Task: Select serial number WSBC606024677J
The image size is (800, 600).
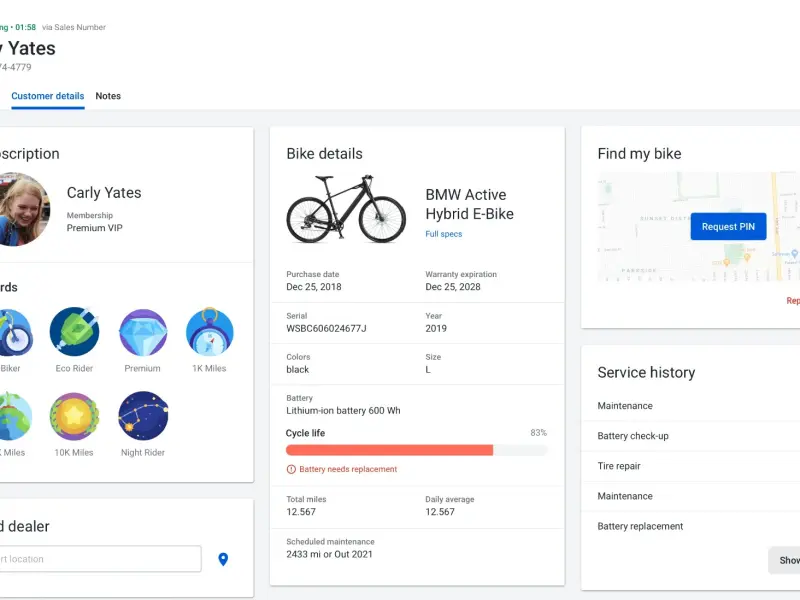Action: [x=326, y=329]
